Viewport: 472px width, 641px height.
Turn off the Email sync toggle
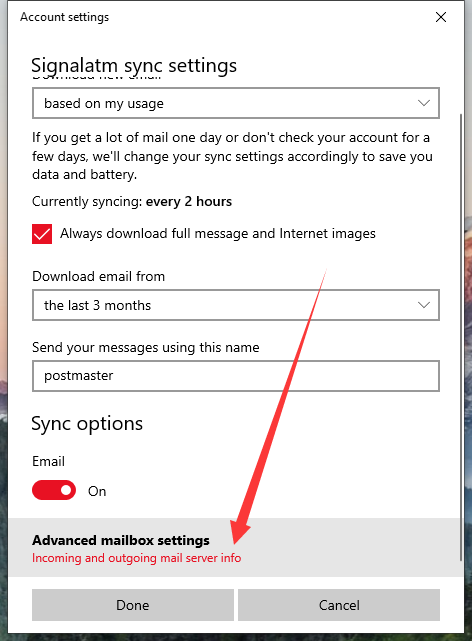coord(54,490)
